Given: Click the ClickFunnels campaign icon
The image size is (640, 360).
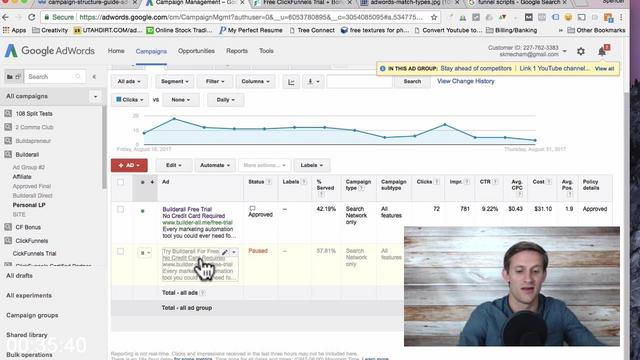Looking at the screenshot, I should [8, 240].
